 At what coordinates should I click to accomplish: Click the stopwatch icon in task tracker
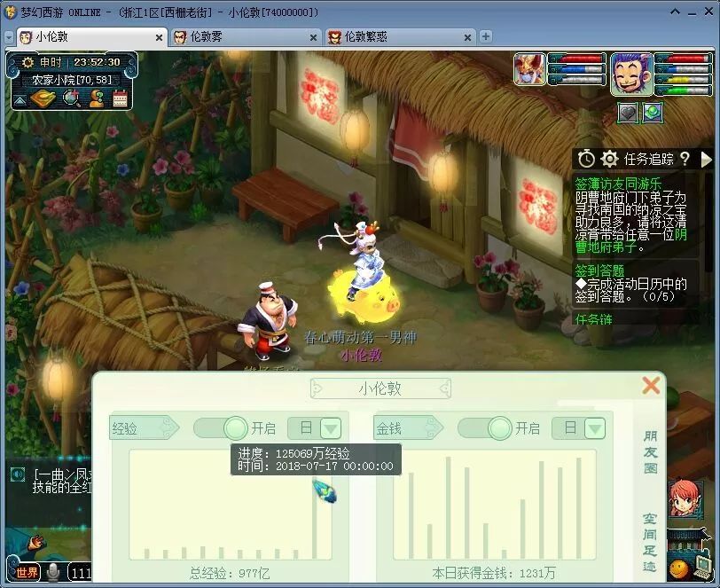tap(586, 159)
